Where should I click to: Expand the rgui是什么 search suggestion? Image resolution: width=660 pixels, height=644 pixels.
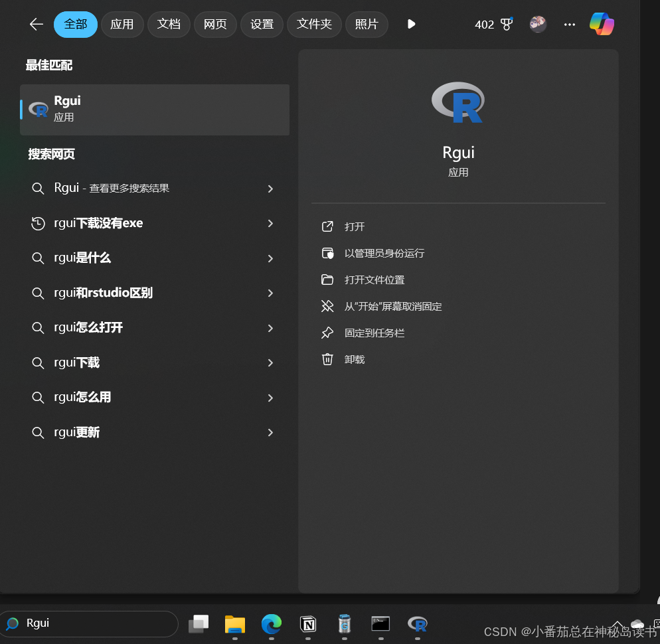coord(270,258)
